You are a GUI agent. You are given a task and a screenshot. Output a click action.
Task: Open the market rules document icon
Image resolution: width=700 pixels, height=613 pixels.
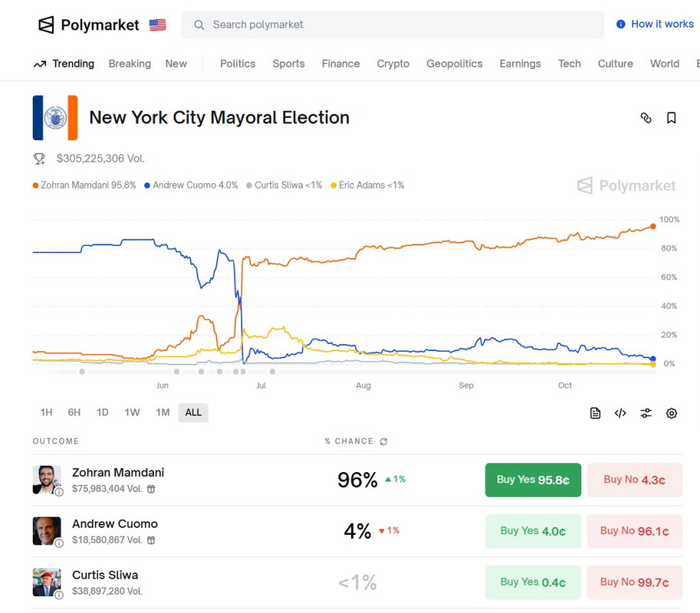point(595,413)
